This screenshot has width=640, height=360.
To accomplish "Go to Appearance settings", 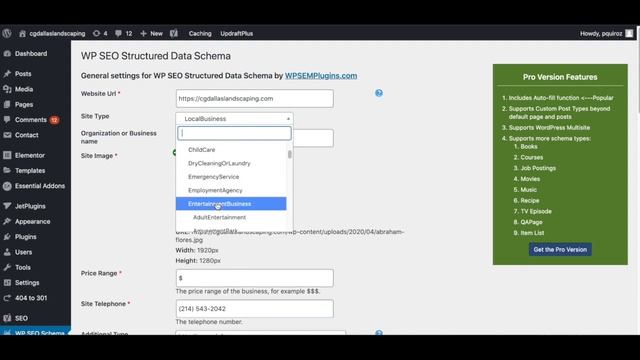I will [33, 222].
